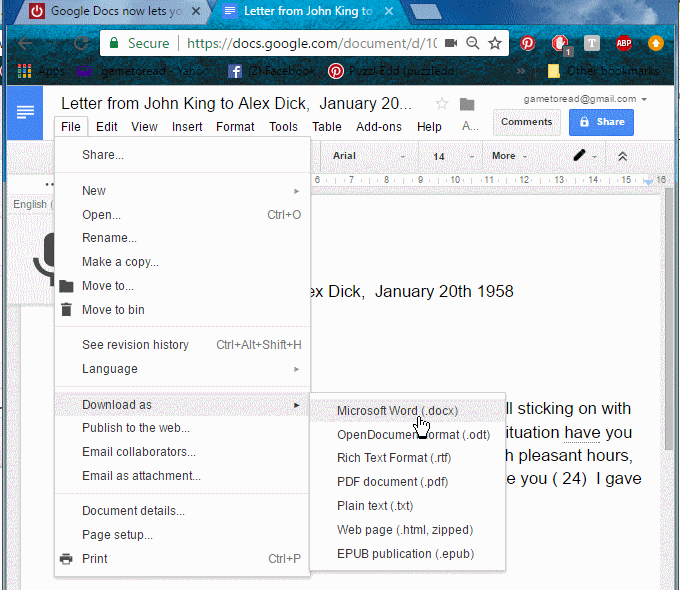Open the Format menu
The height and width of the screenshot is (590, 680).
click(235, 127)
